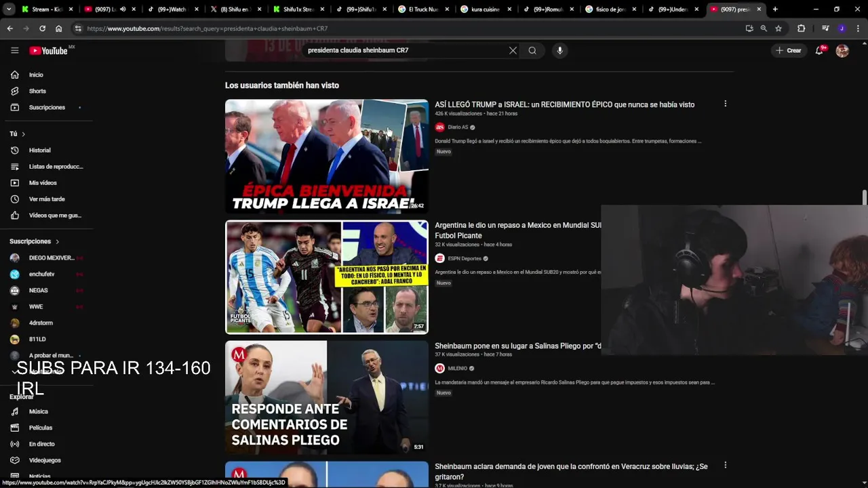Open browser zoom magnifier icon
Image resolution: width=868 pixels, height=488 pixels.
click(x=764, y=28)
